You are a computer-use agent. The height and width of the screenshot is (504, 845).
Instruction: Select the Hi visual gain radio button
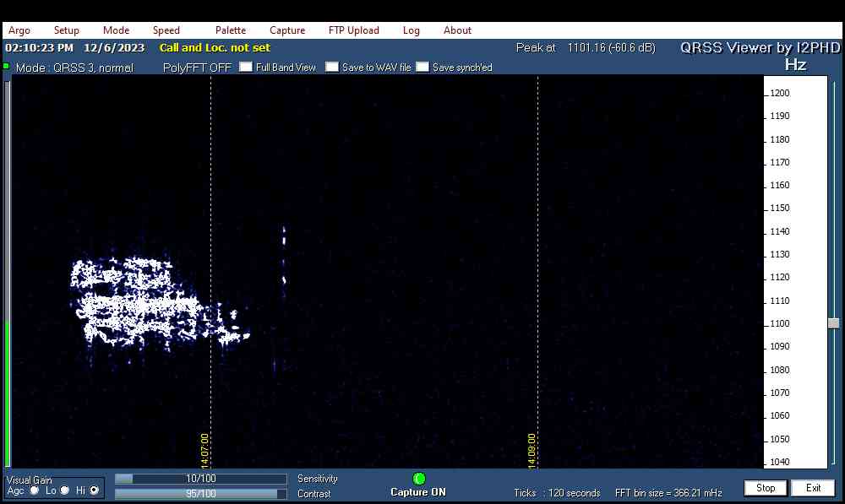click(x=95, y=490)
